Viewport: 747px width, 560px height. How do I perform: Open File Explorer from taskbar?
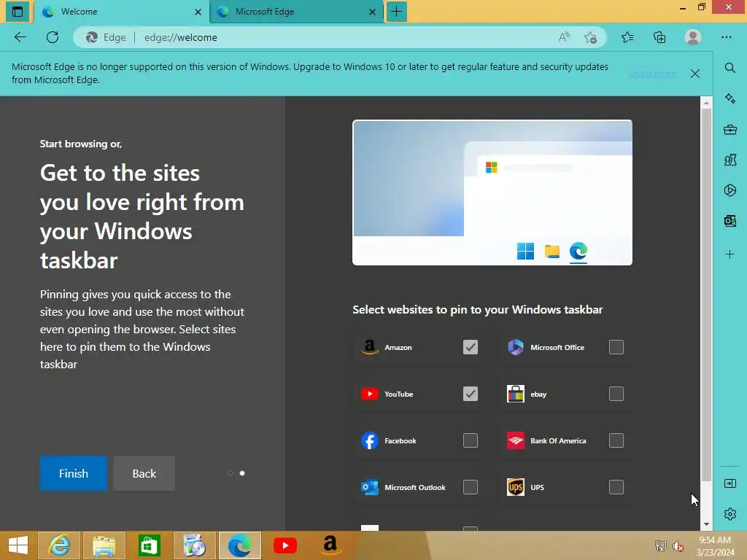coord(104,545)
